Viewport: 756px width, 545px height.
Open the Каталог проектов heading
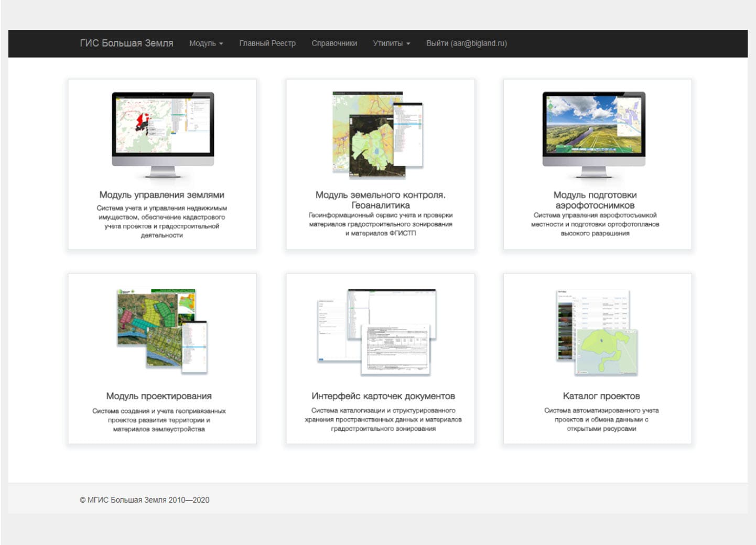click(x=601, y=396)
